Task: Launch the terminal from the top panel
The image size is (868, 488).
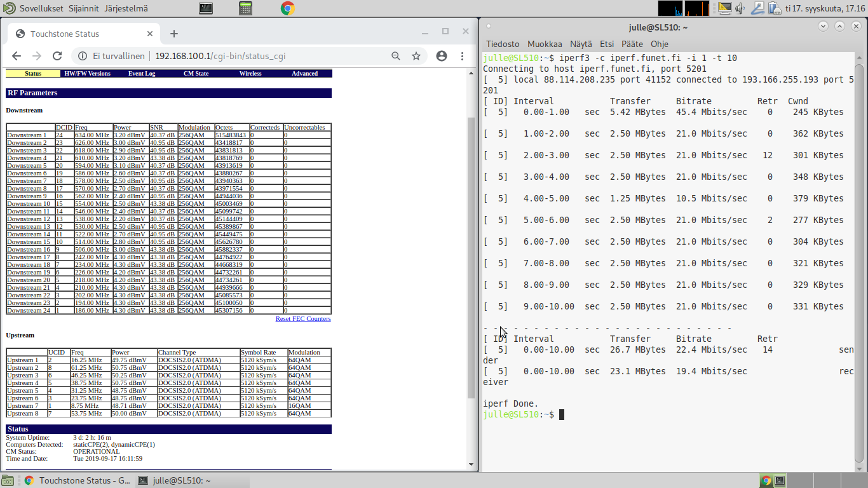Action: (205, 8)
